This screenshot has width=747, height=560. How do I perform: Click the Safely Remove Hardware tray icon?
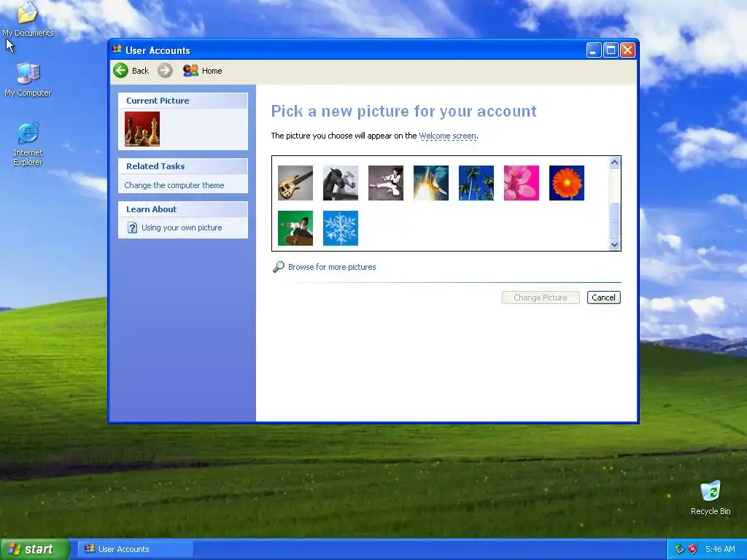(x=679, y=549)
